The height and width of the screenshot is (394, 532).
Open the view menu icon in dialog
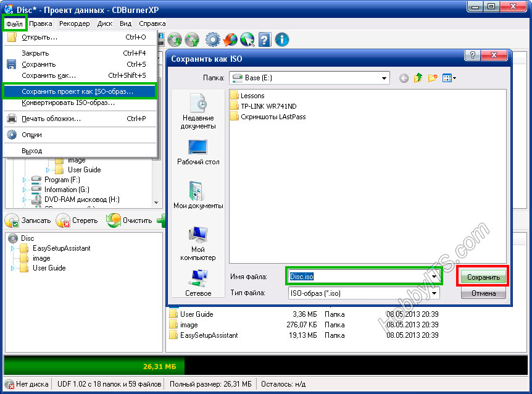point(449,78)
